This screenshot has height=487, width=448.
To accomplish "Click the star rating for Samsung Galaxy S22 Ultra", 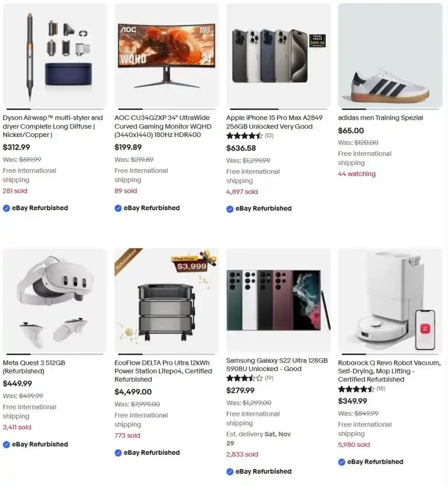I will 245,378.
